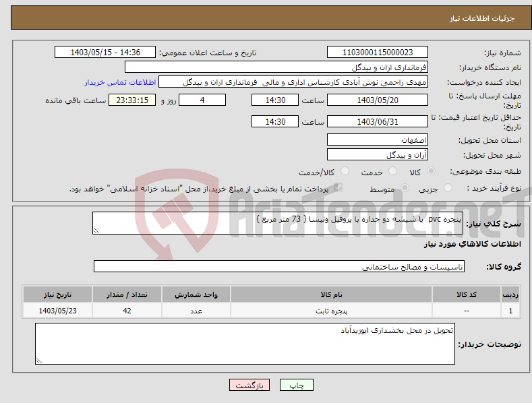Select the خدمت radio button
532x403 pixels.
pyautogui.click(x=392, y=171)
